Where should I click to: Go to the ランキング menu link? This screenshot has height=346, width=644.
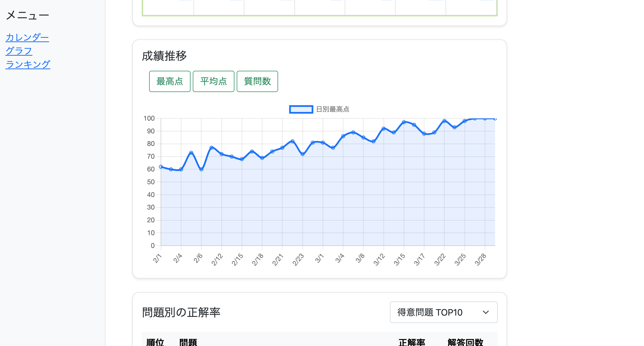tap(28, 64)
